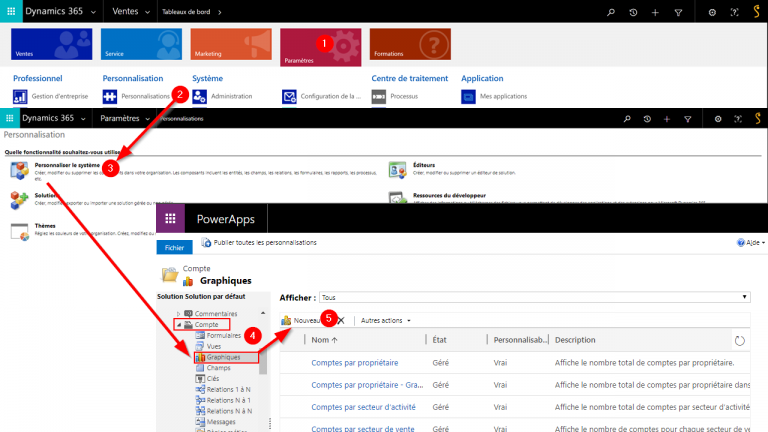Open Personnaliser le système
The width and height of the screenshot is (768, 432).
[67, 165]
